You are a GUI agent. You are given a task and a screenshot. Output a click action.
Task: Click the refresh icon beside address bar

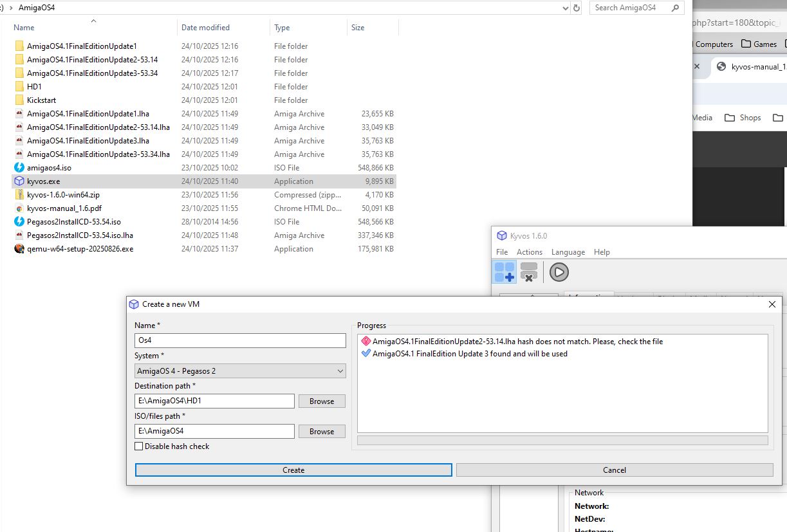577,8
